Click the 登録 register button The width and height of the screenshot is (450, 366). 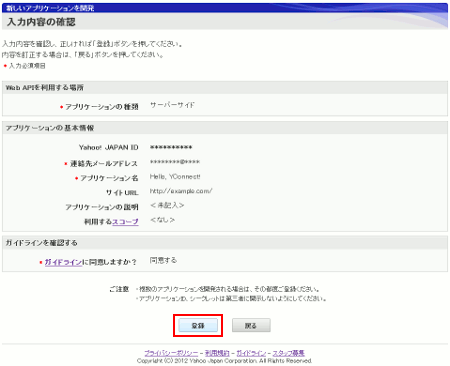click(198, 325)
